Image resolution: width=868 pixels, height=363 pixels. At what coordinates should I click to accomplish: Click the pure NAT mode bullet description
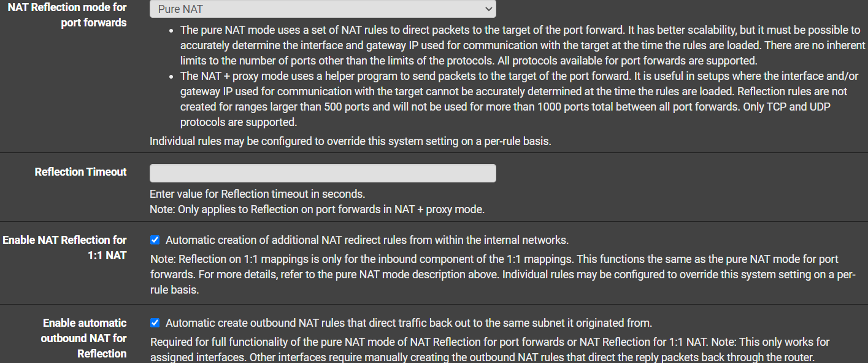tap(521, 45)
